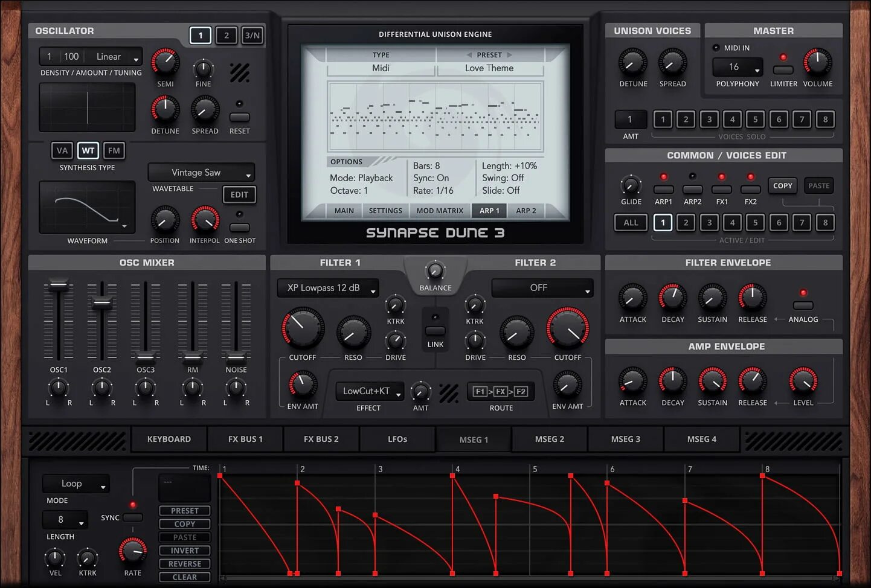
Task: Open the LFOs tab
Action: [x=397, y=439]
